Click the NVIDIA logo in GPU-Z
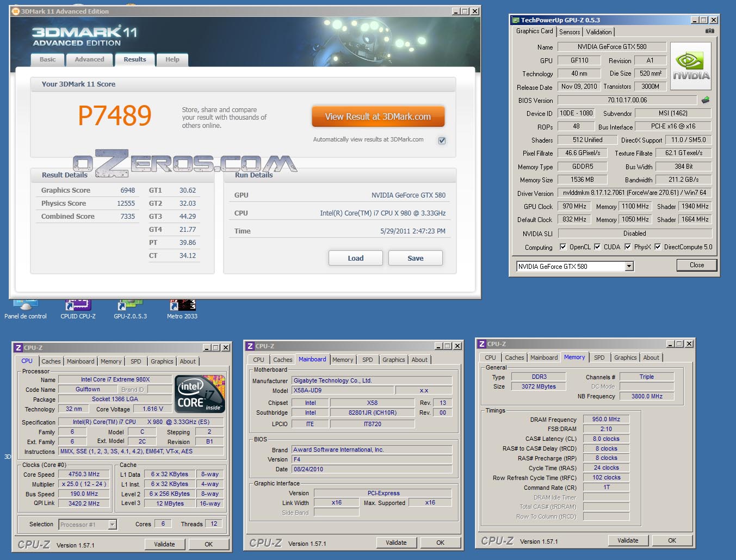 pyautogui.click(x=691, y=66)
